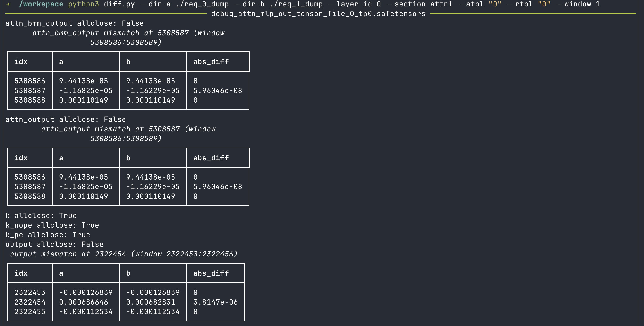This screenshot has height=326, width=644.
Task: Select the "attn_bmm_output allclose: False" line
Action: tap(74, 23)
